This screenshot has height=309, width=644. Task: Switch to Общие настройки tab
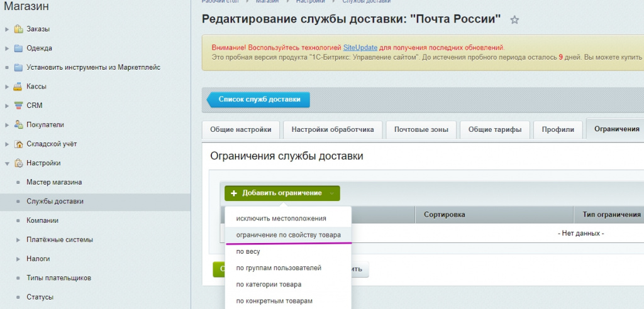(241, 129)
